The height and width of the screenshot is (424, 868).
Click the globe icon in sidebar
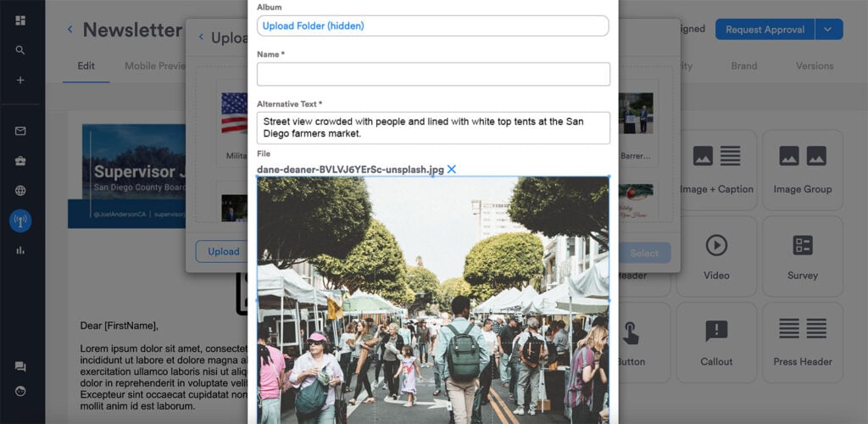click(x=20, y=191)
